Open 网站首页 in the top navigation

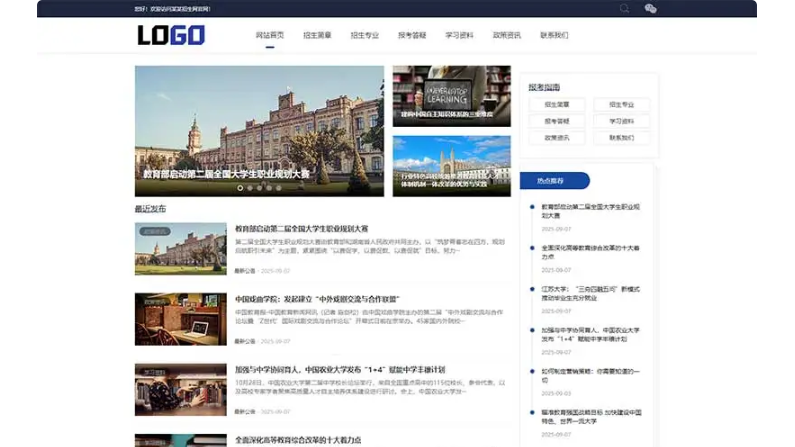270,35
